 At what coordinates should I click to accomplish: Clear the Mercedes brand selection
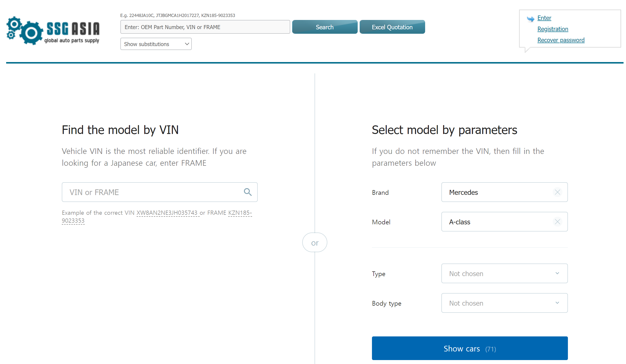(x=557, y=192)
